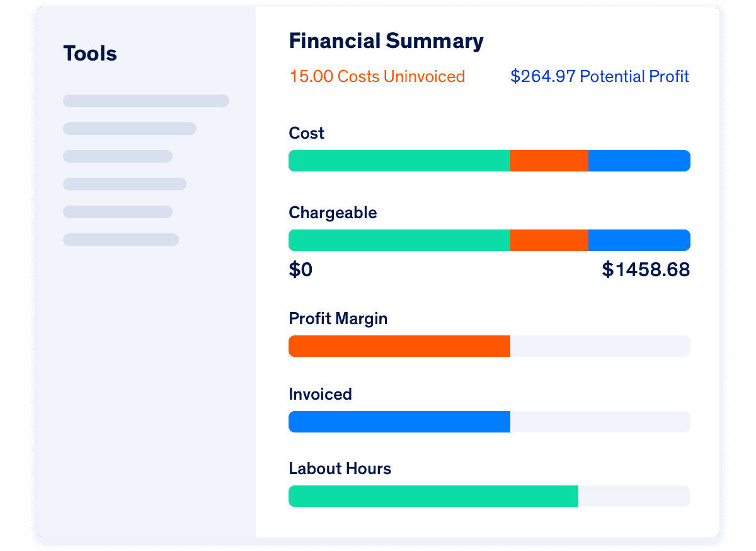Select green segment of the Chargeable bar
The width and height of the screenshot is (756, 551).
(x=399, y=240)
